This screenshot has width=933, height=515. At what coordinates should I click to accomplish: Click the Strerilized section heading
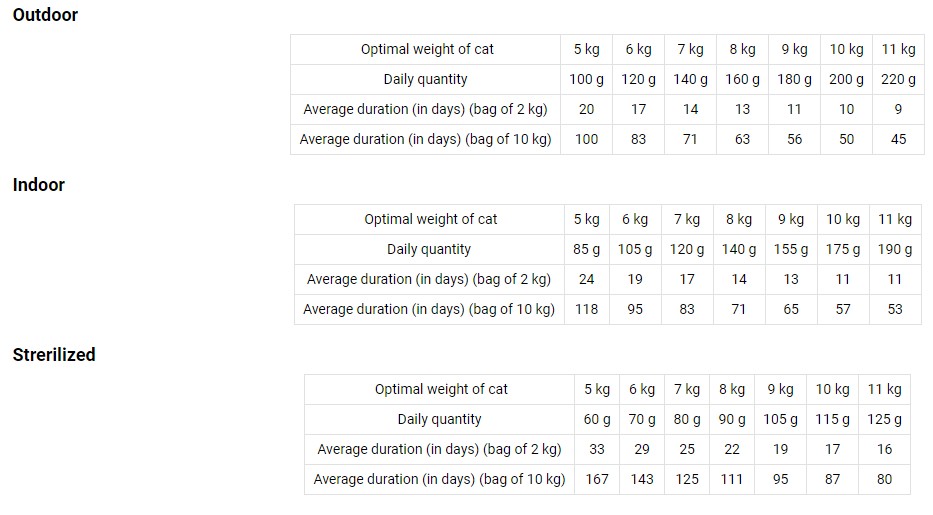tap(54, 355)
